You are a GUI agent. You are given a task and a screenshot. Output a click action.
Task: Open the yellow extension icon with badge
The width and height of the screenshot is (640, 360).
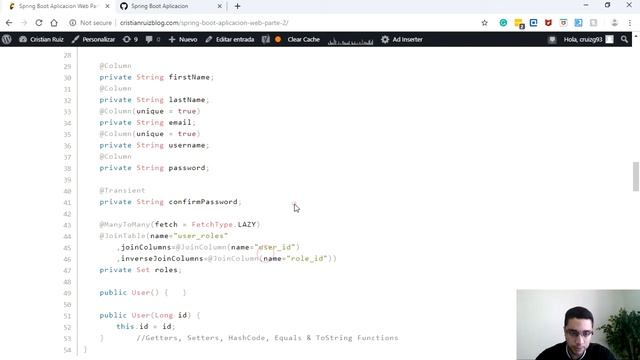tap(519, 23)
